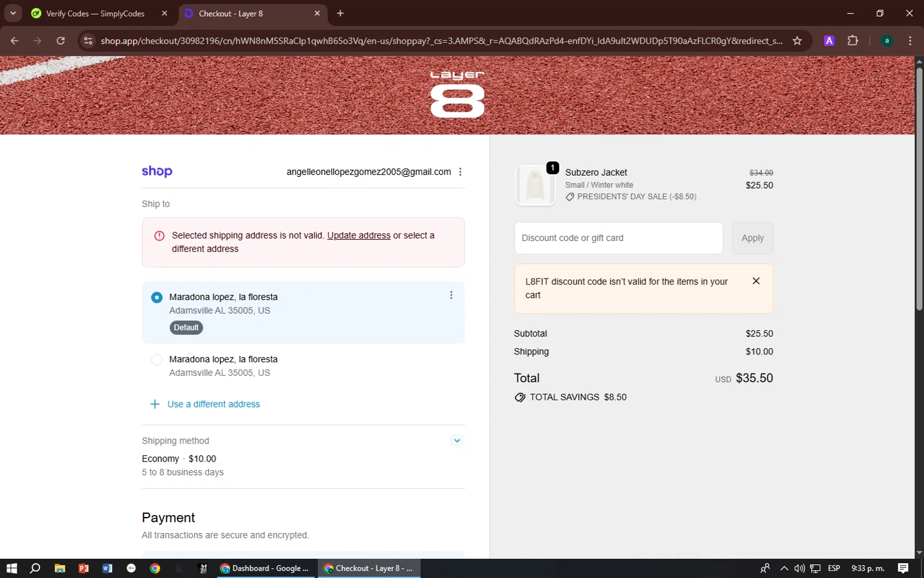Launch Word from taskbar
The image size is (924, 578).
[x=107, y=568]
